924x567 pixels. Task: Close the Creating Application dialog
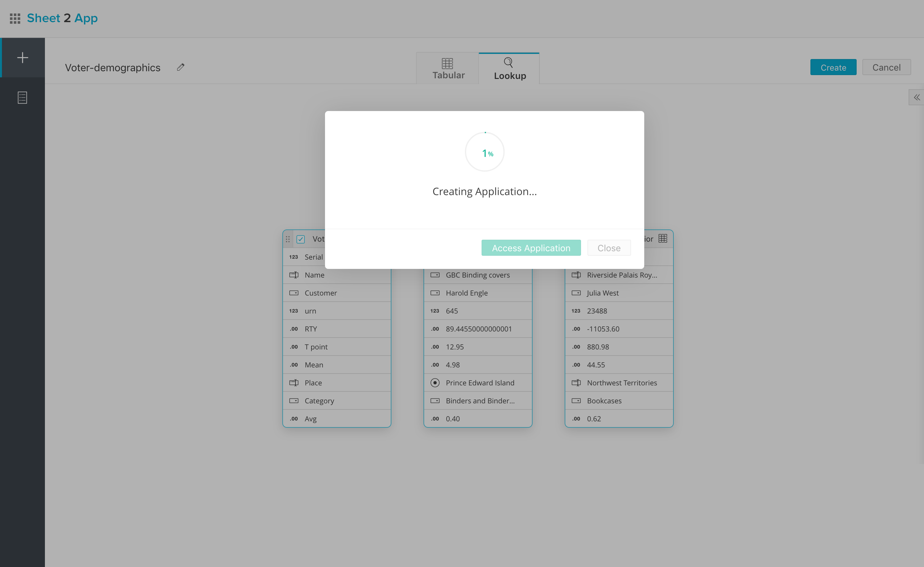(x=609, y=248)
